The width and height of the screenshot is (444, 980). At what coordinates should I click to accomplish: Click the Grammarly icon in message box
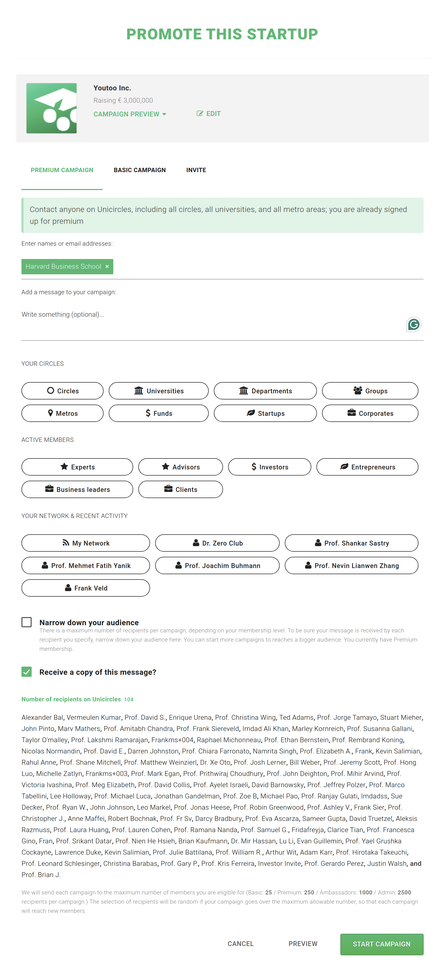pos(414,325)
